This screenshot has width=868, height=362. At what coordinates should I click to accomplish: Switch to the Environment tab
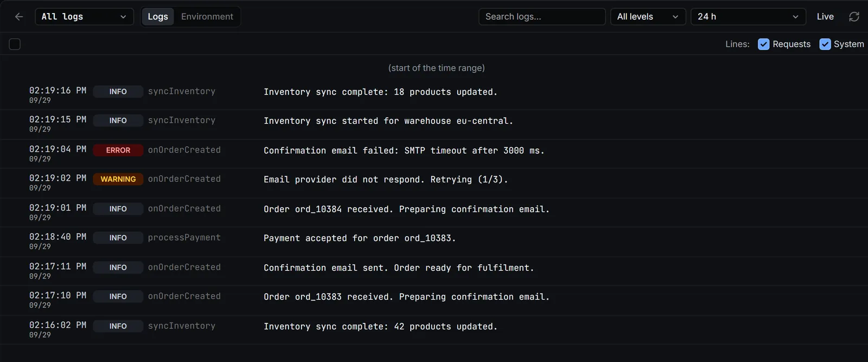pos(207,17)
